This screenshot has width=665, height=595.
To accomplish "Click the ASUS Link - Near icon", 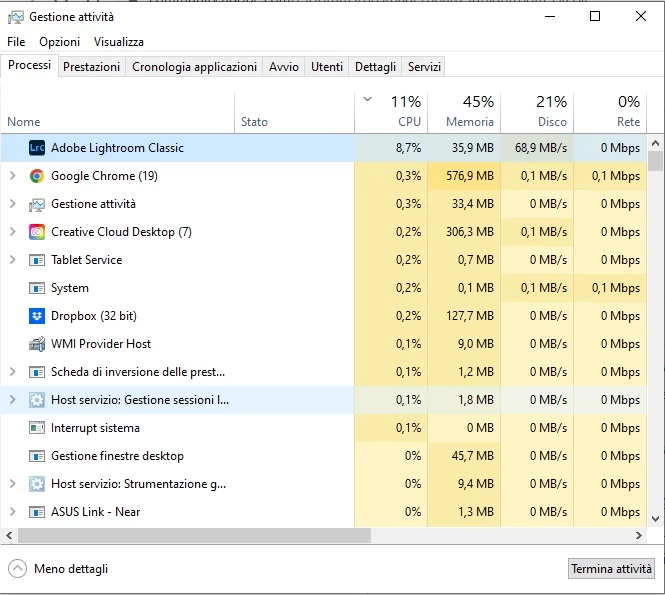I will click(x=37, y=512).
